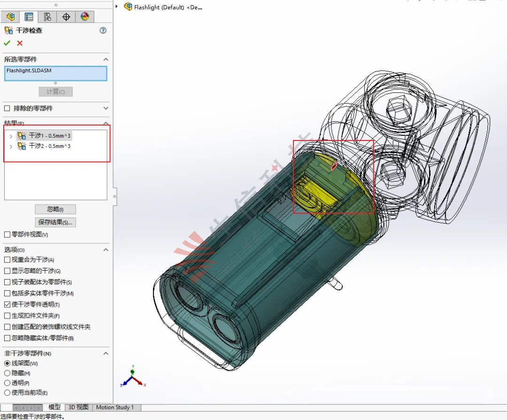This screenshot has height=420, width=507.
Task: Collapse the 所选零部件 section
Action: pyautogui.click(x=106, y=59)
